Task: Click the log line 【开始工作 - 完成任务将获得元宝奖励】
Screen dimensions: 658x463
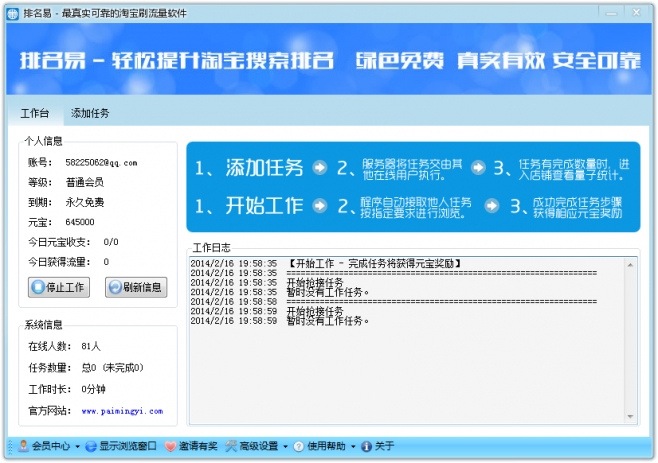Action: coord(374,264)
